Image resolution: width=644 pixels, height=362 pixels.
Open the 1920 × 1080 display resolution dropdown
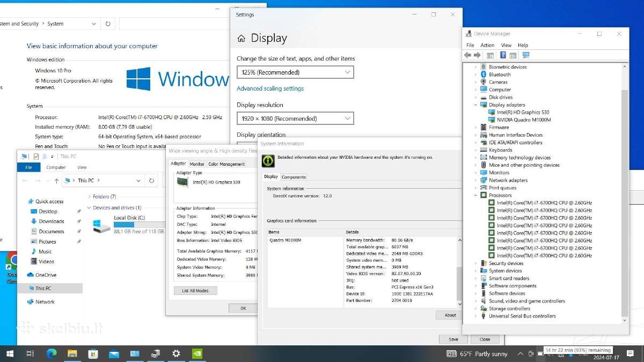coord(295,119)
